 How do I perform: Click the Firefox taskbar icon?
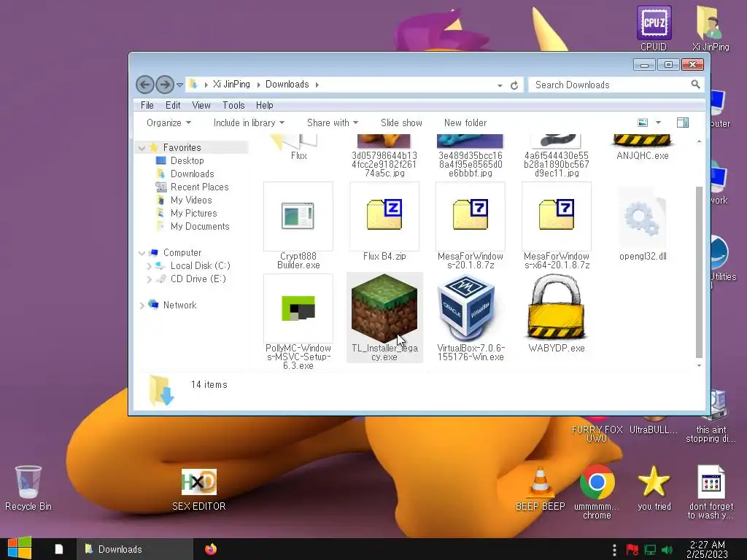210,549
